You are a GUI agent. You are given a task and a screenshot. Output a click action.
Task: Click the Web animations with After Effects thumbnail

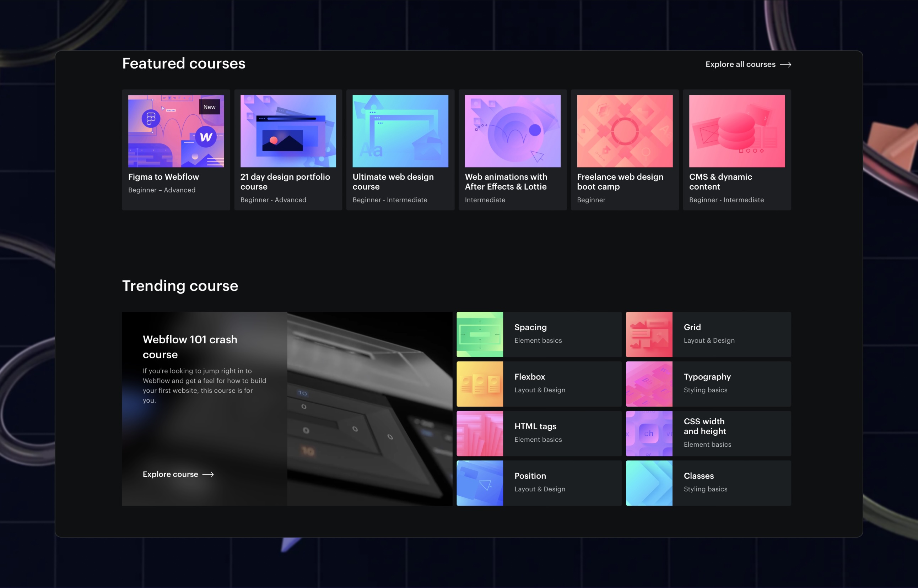point(512,131)
